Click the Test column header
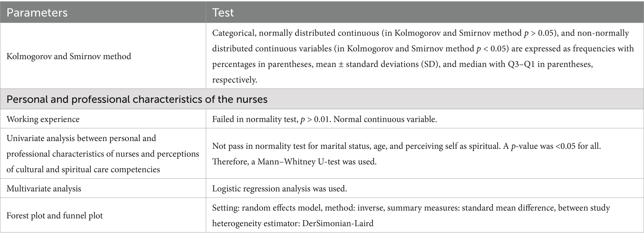Image resolution: width=644 pixels, height=238 pixels. 223,12
